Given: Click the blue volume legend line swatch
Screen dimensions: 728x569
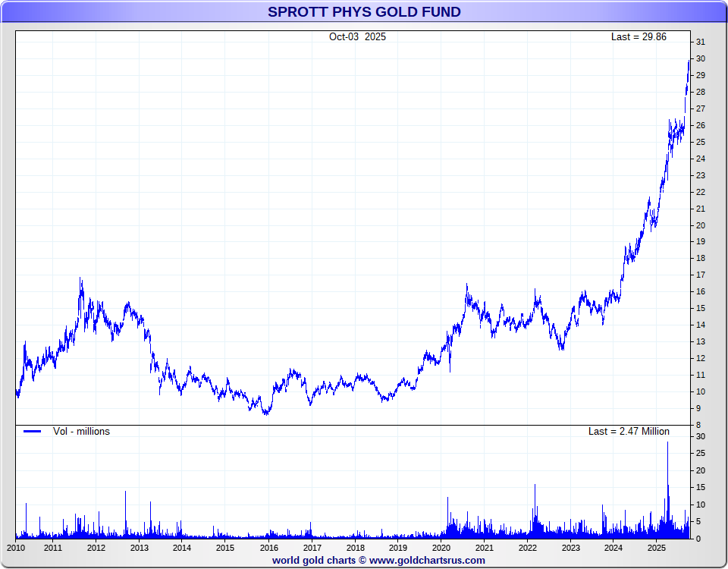Looking at the screenshot, I should click(32, 431).
